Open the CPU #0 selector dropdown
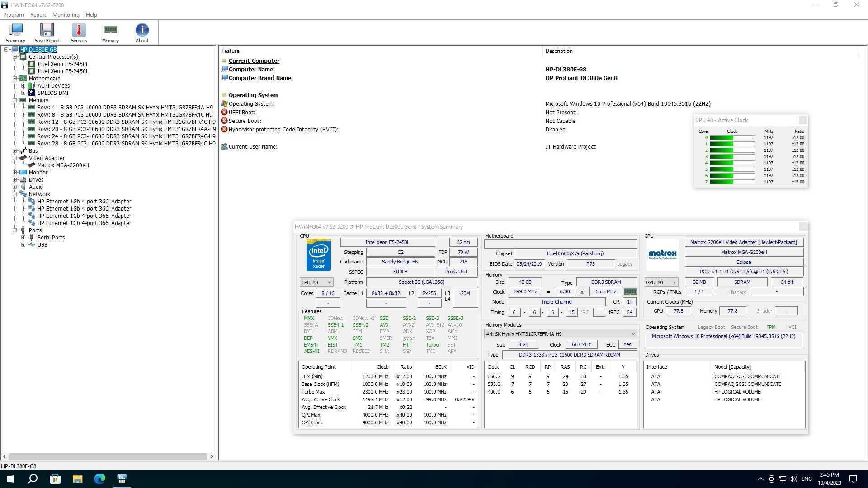 (316, 282)
